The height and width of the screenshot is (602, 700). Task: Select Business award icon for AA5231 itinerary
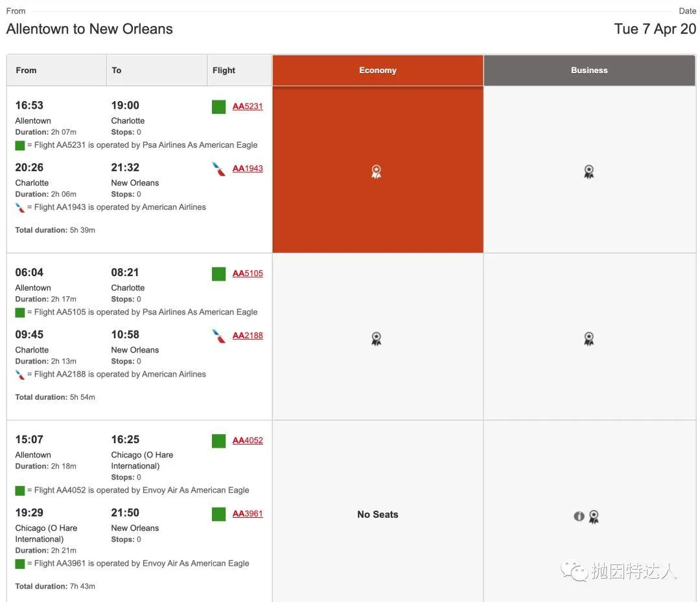(589, 172)
